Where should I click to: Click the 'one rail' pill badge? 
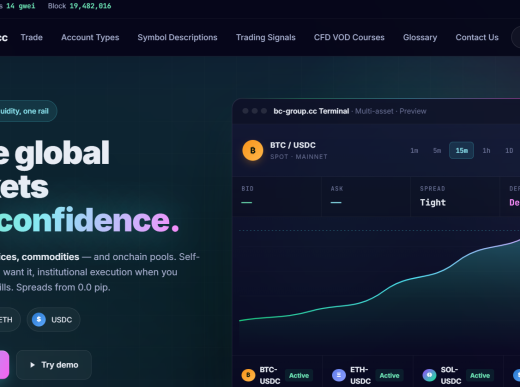tap(28, 111)
